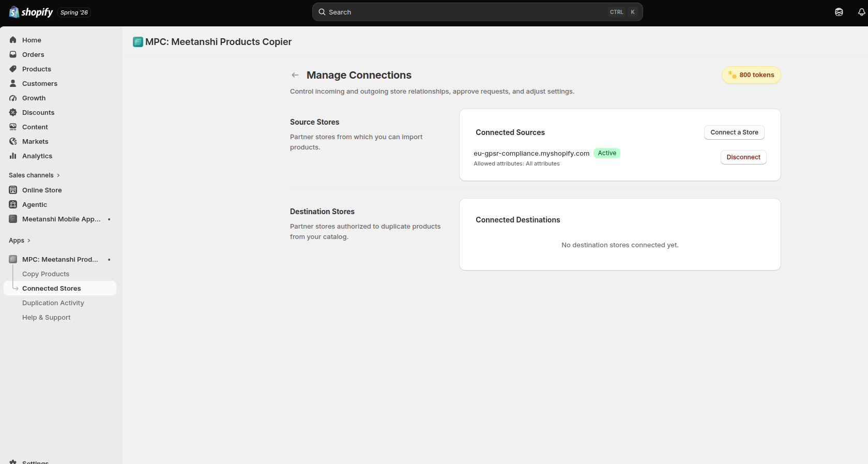
Task: Click the Markets globe icon
Action: coord(13,141)
